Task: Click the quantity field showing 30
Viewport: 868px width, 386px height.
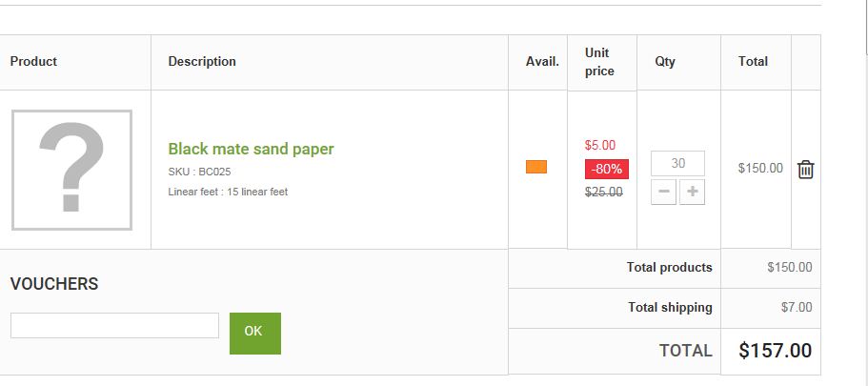Action: [677, 163]
